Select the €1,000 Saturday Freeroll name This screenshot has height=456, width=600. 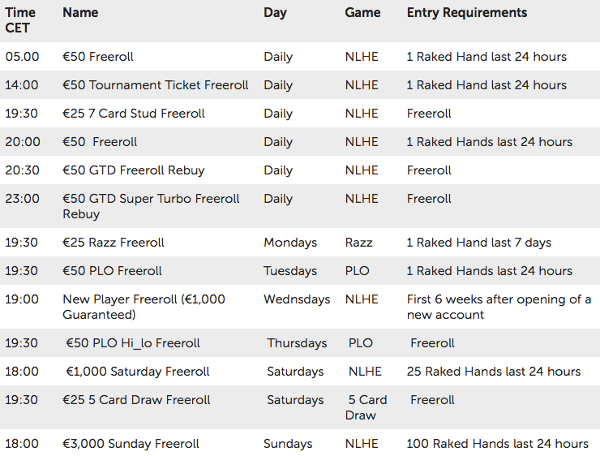point(138,371)
